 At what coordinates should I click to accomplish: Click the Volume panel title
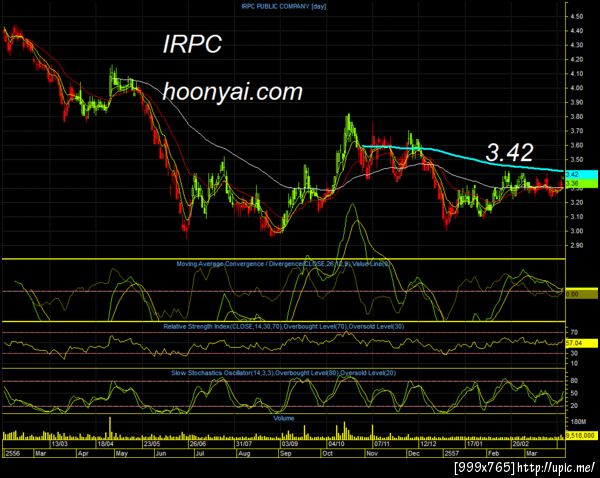284,419
